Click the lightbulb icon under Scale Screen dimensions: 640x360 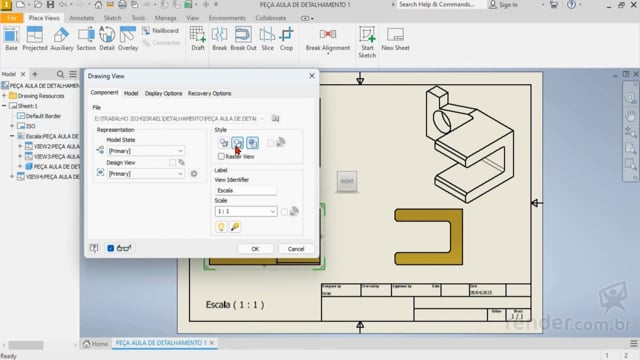click(x=221, y=227)
